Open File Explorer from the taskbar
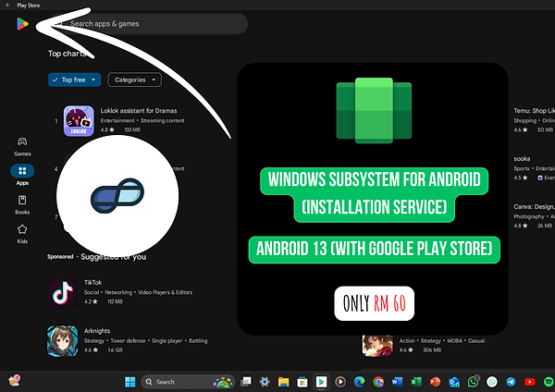Image resolution: width=555 pixels, height=392 pixels. click(283, 382)
